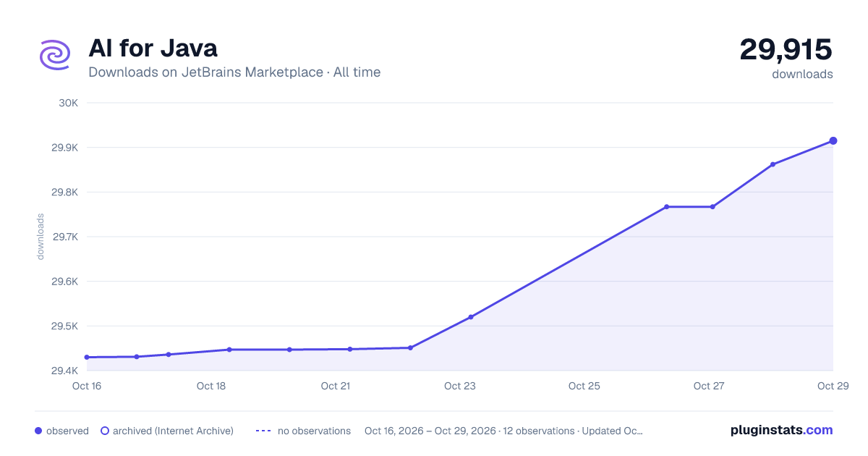Click 'archived (Internet Archive)' legend label
The height and width of the screenshot is (456, 868).
(x=173, y=431)
